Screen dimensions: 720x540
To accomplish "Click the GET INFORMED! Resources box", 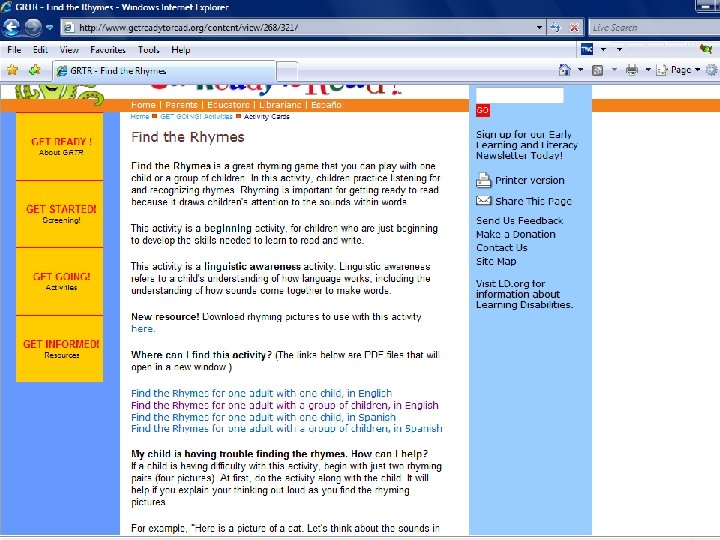I will coord(60,349).
